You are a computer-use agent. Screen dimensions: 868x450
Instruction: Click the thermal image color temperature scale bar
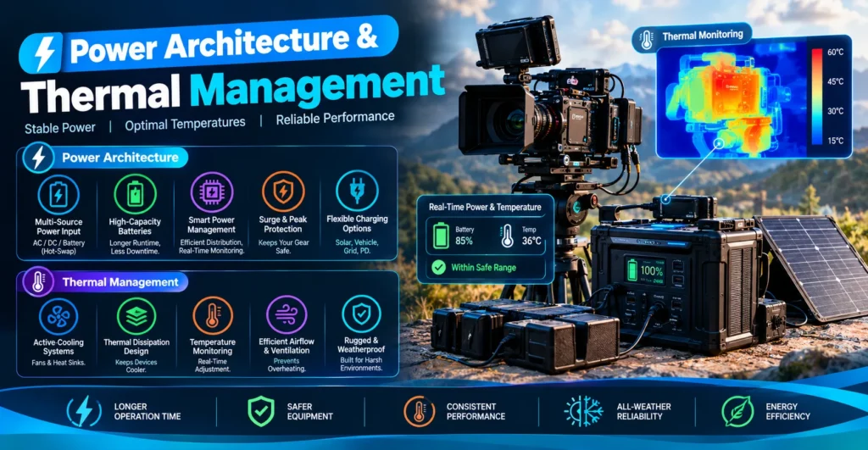[x=816, y=97]
